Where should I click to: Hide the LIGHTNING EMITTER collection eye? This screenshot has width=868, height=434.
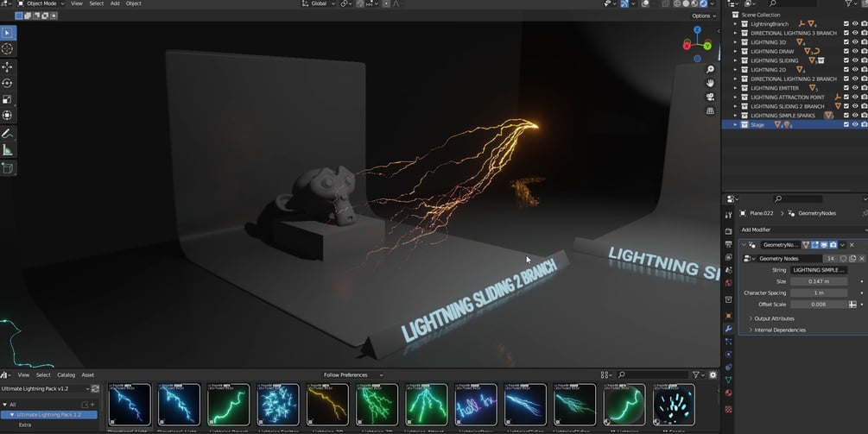click(x=855, y=88)
